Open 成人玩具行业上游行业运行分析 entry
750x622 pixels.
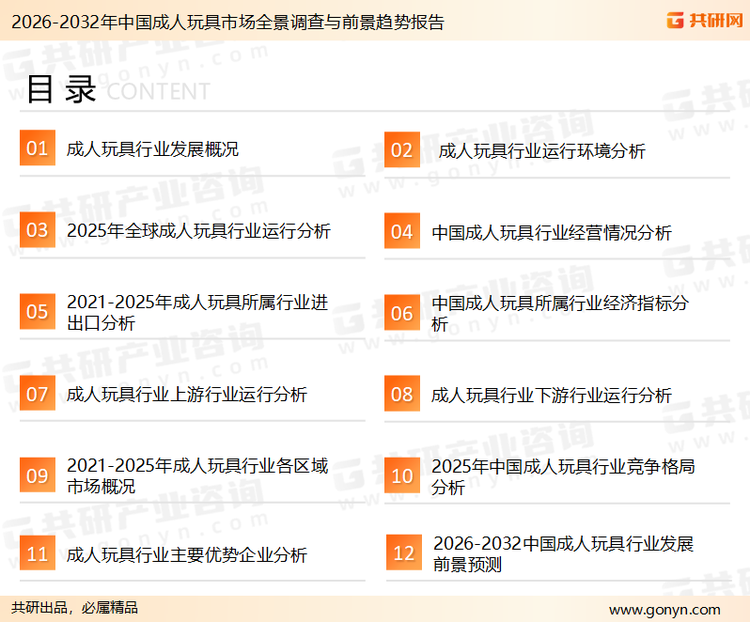pos(186,394)
